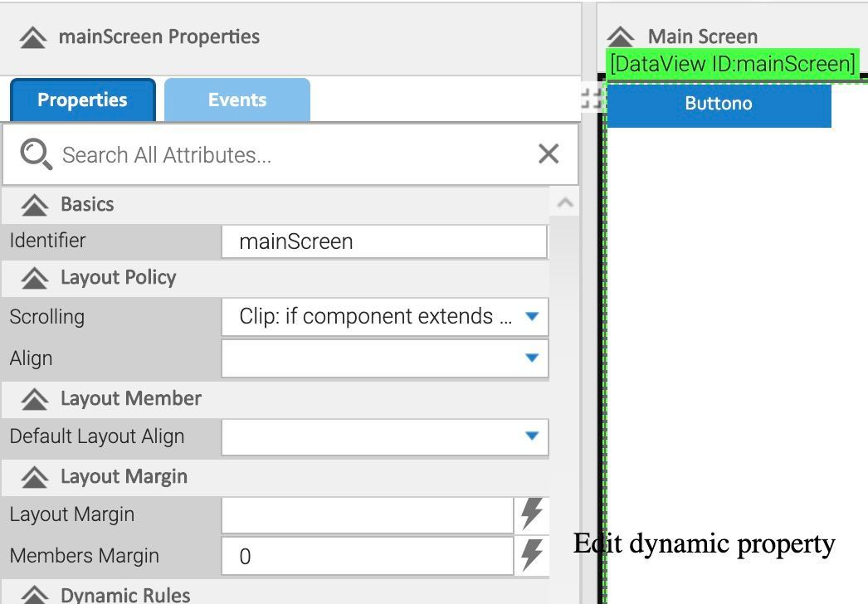Collapse the Layout Margin section
Image resolution: width=868 pixels, height=604 pixels.
pyautogui.click(x=35, y=477)
